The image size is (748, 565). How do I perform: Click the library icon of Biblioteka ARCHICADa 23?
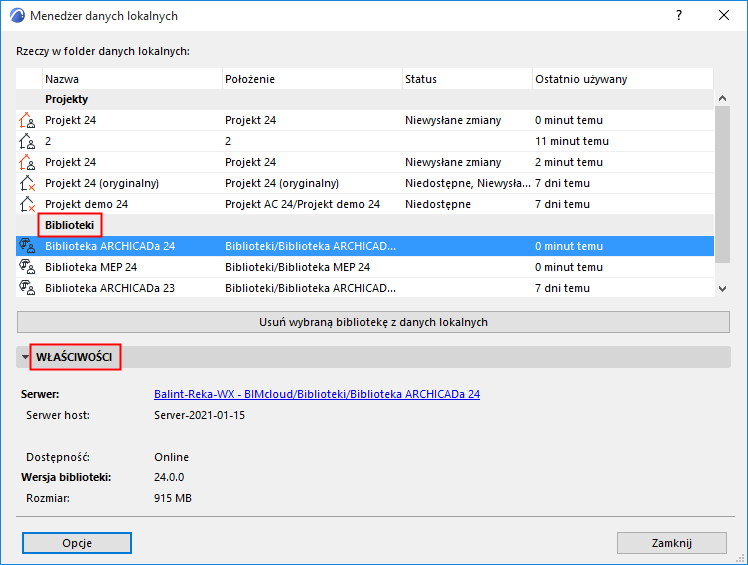click(x=27, y=288)
